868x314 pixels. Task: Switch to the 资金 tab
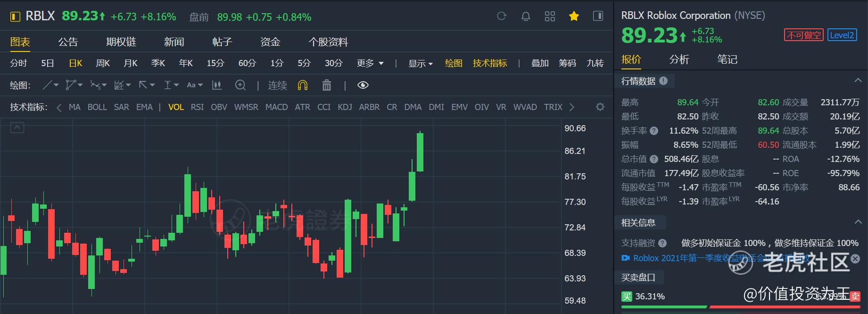click(270, 42)
